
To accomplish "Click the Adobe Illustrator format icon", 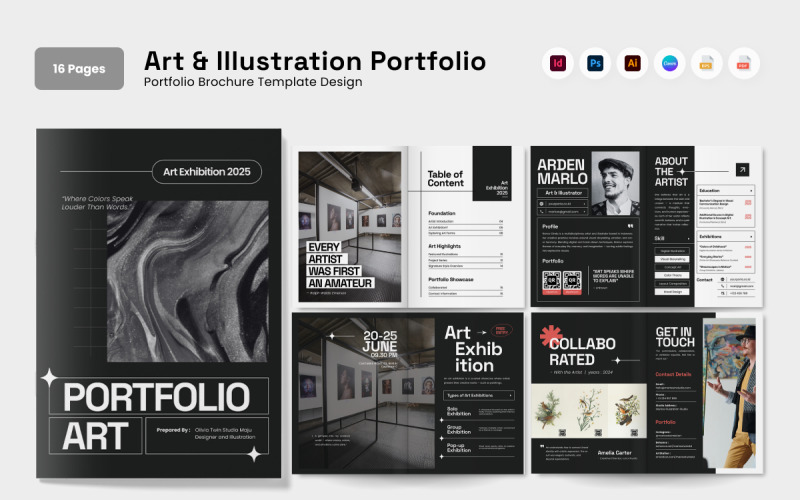I will [632, 63].
